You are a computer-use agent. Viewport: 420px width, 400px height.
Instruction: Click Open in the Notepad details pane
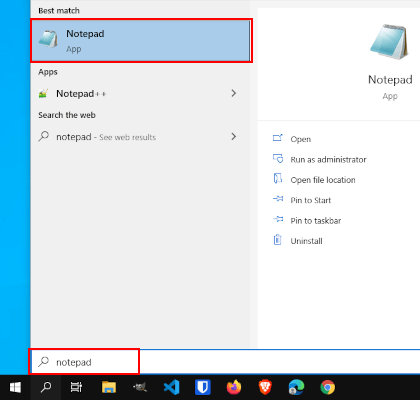click(301, 139)
